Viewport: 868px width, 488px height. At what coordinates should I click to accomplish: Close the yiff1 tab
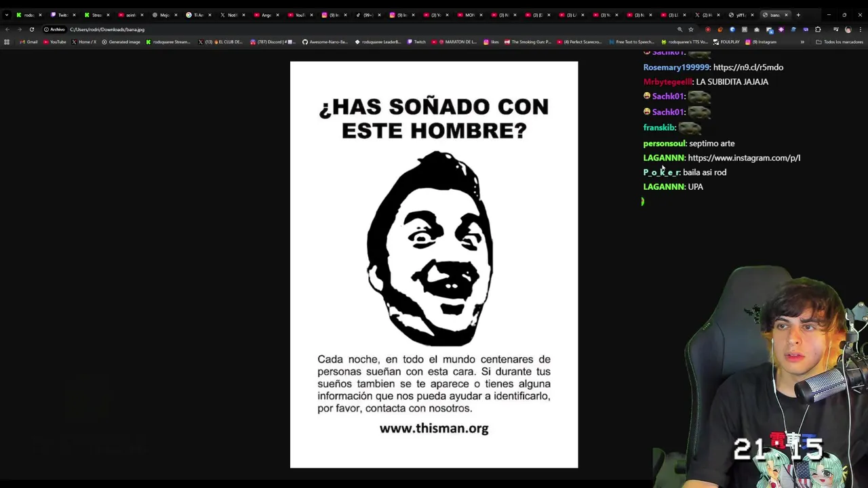pos(752,15)
